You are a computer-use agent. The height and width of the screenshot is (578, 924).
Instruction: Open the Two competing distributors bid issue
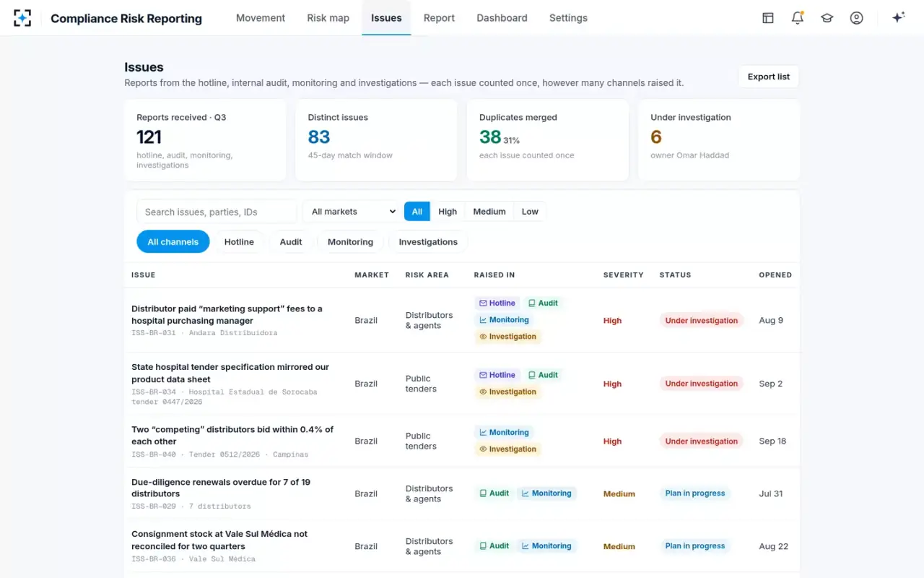[232, 435]
